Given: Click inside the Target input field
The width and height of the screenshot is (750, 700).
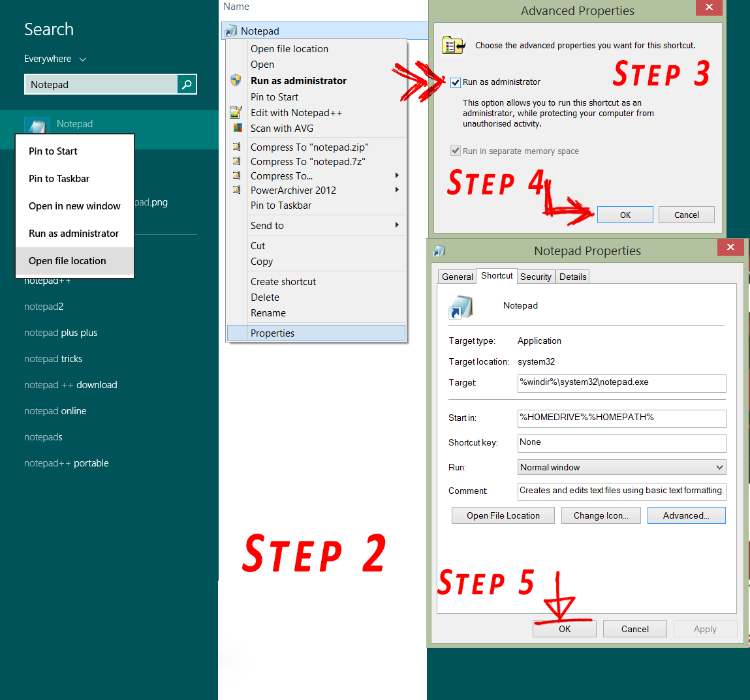Looking at the screenshot, I should (621, 383).
